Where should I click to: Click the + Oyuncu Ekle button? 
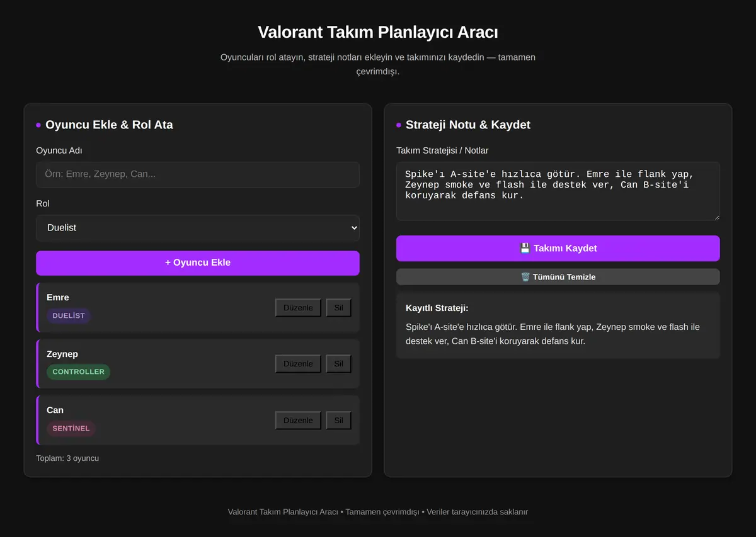pos(198,263)
